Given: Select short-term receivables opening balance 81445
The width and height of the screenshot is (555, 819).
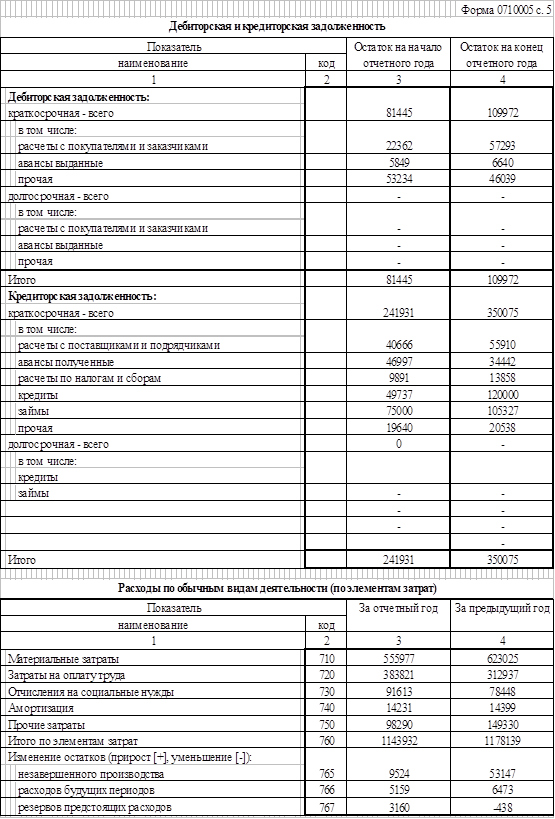Looking at the screenshot, I should click(x=398, y=113).
